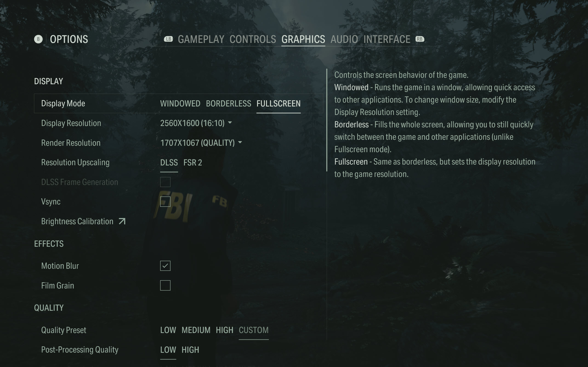Viewport: 588px width, 367px height.
Task: Switch Post-Processing Quality to HIGH
Action: pos(190,350)
